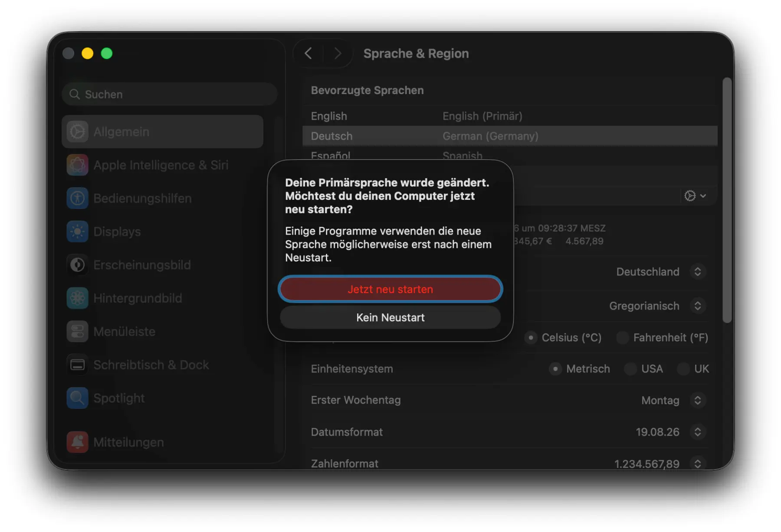Select Mitteilungen in the sidebar

(128, 442)
